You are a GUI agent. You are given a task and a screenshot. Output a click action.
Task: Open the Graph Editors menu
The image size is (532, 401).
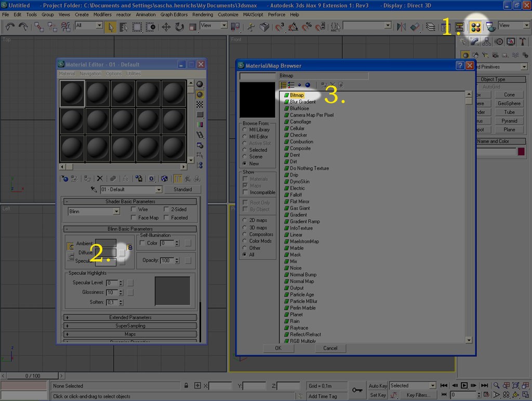(174, 15)
